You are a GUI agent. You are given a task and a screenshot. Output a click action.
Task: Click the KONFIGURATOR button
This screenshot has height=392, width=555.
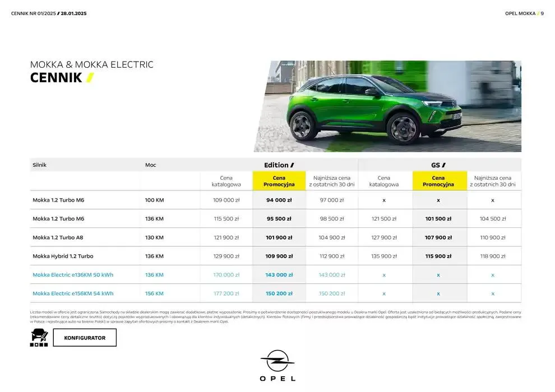85,338
